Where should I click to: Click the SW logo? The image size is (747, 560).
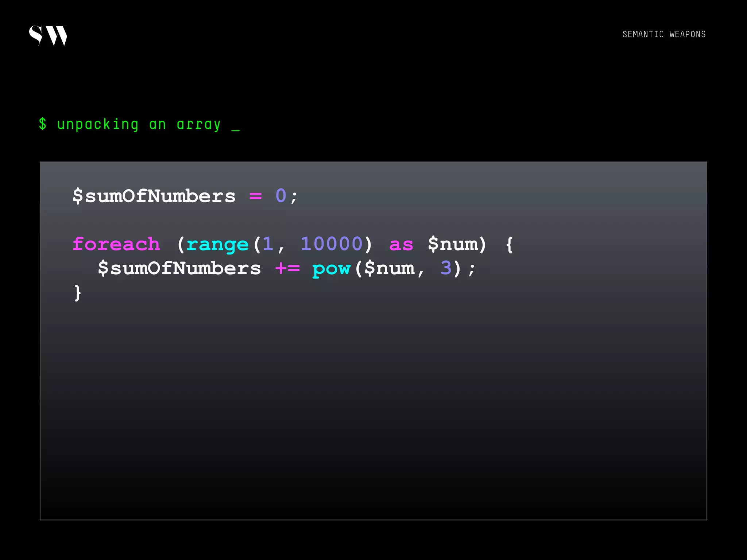(x=48, y=35)
